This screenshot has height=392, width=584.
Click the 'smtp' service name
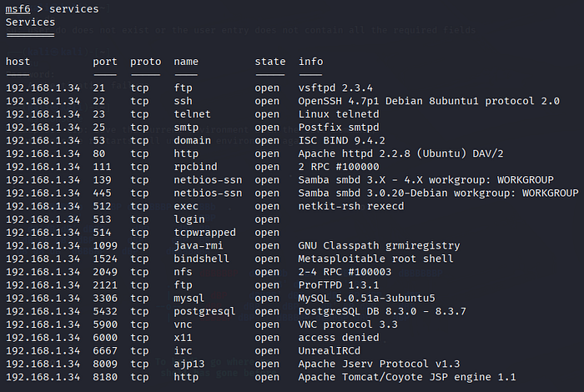pyautogui.click(x=186, y=128)
